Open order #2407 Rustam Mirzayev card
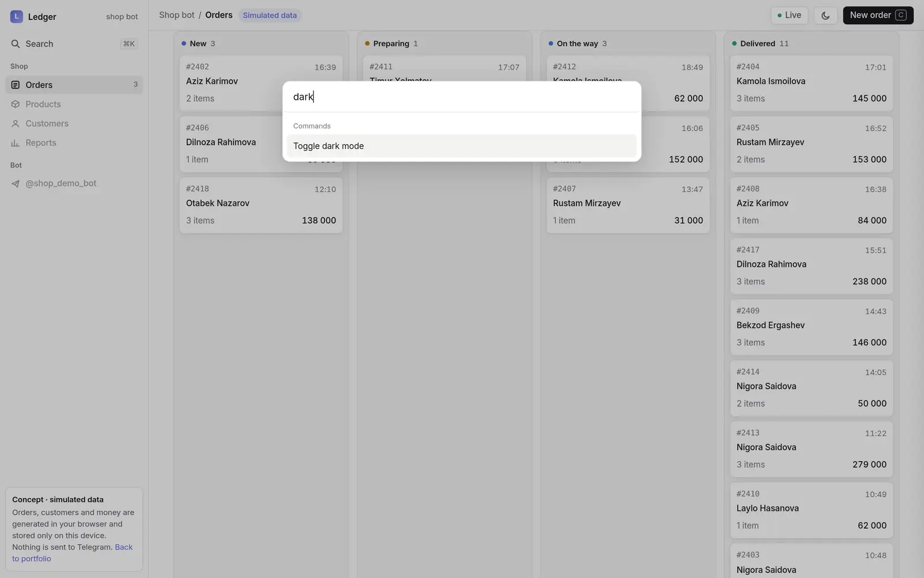Image resolution: width=924 pixels, height=578 pixels. 628,205
